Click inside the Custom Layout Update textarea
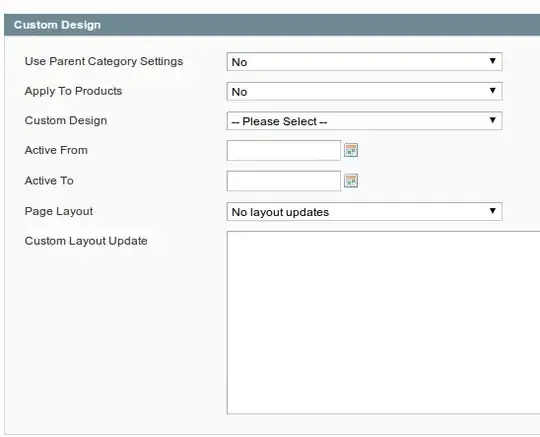540x437 pixels. click(x=383, y=323)
